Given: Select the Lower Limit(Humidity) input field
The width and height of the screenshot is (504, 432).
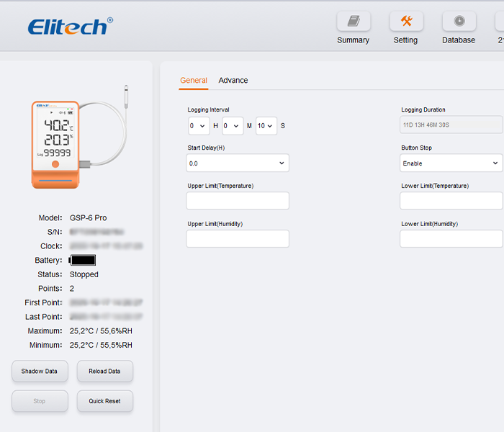Looking at the screenshot, I should click(451, 239).
